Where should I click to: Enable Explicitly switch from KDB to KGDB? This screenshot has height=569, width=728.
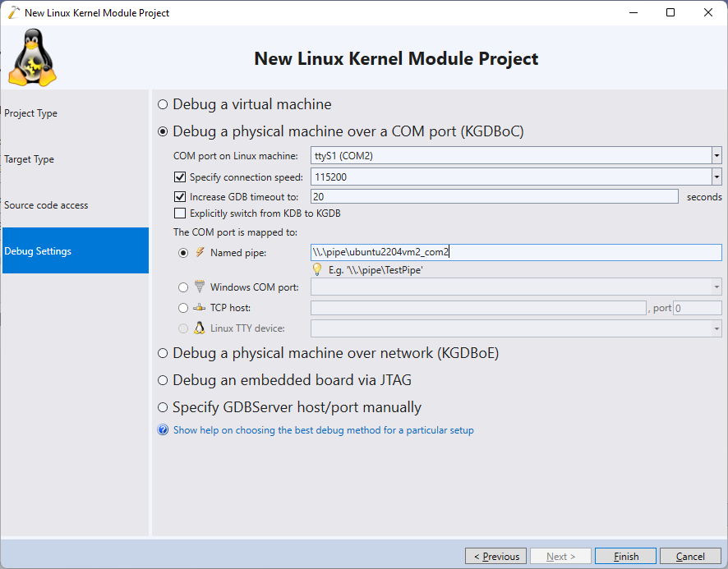coord(180,213)
